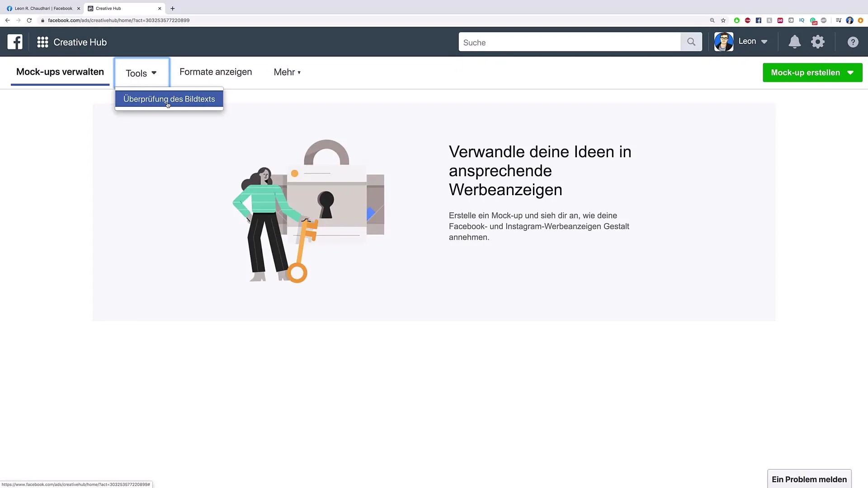Click the Leon R. Chaudhari browser tab
This screenshot has width=868, height=488.
[43, 8]
